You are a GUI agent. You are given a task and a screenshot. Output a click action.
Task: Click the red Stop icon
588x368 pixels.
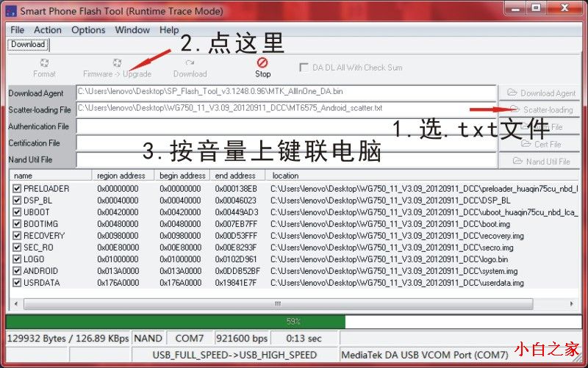[262, 62]
